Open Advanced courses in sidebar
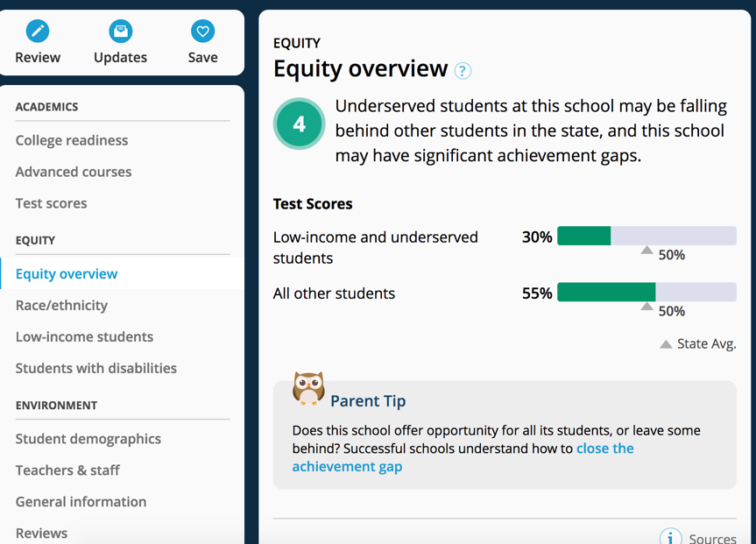This screenshot has width=756, height=544. click(x=74, y=172)
